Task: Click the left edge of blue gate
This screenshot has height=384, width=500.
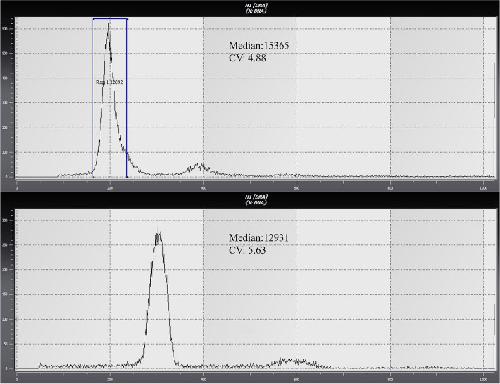Action: click(x=93, y=98)
